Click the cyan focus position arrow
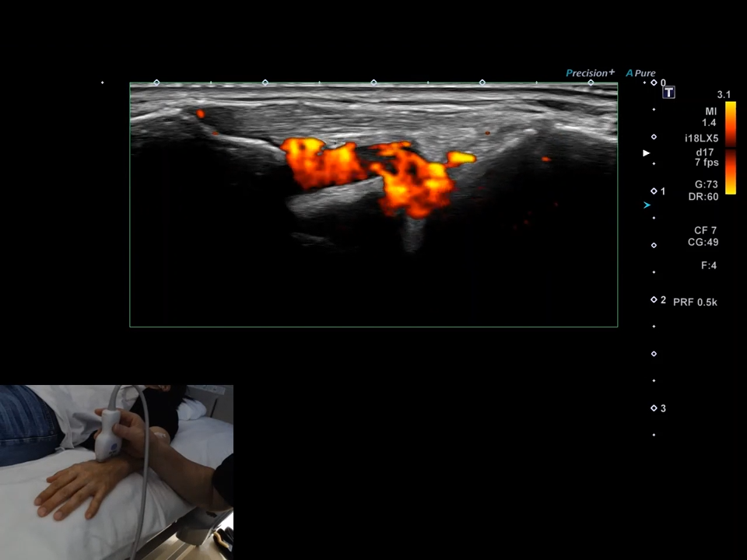 [x=647, y=205]
